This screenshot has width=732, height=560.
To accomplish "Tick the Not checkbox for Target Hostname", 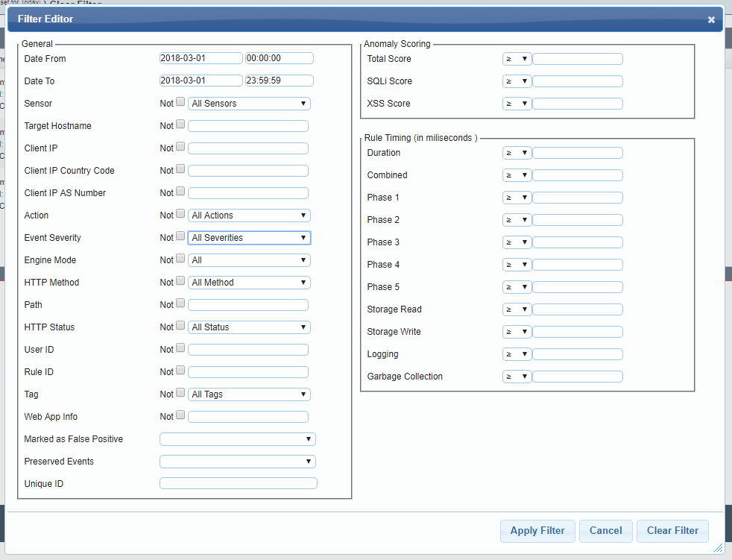I will 180,125.
